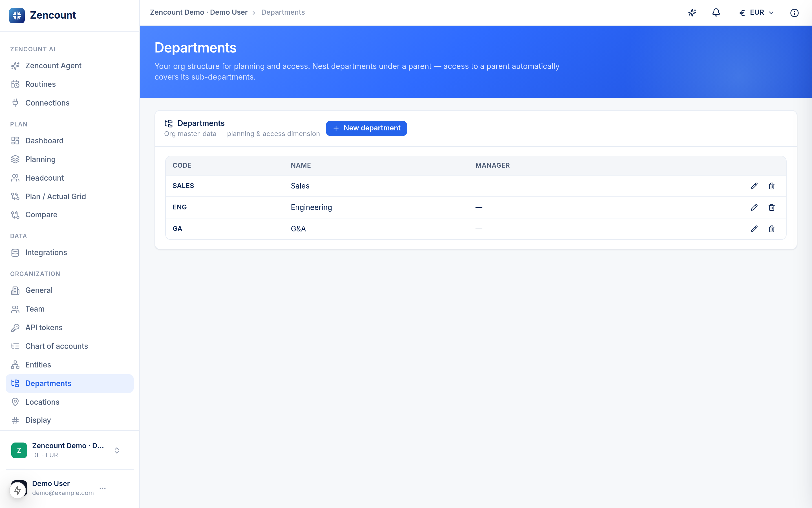Create a New department
812x508 pixels.
367,128
